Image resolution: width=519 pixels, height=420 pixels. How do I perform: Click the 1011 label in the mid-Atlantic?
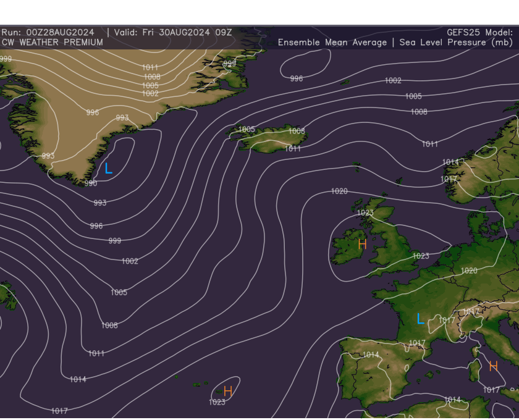pyautogui.click(x=96, y=353)
